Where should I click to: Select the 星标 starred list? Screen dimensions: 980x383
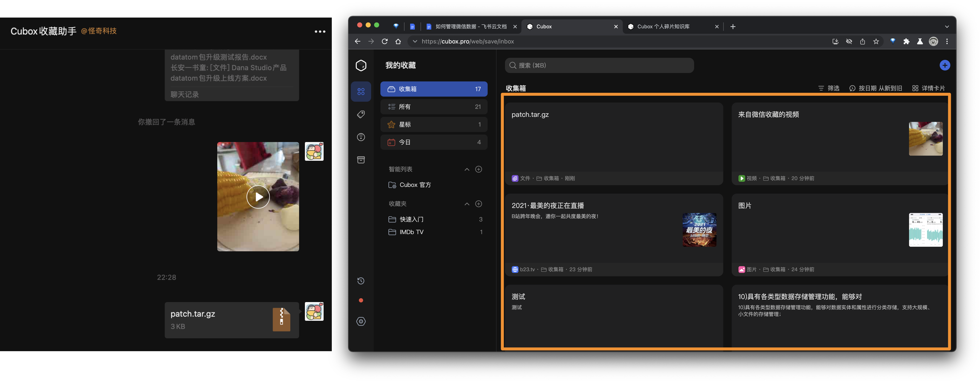point(434,124)
